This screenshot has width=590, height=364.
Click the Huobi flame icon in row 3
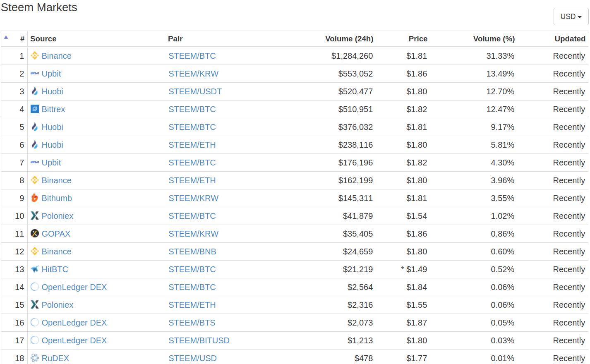point(35,91)
